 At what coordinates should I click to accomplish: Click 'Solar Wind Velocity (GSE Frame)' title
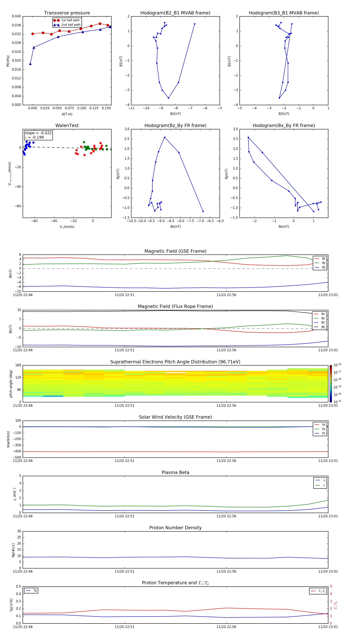click(x=175, y=417)
